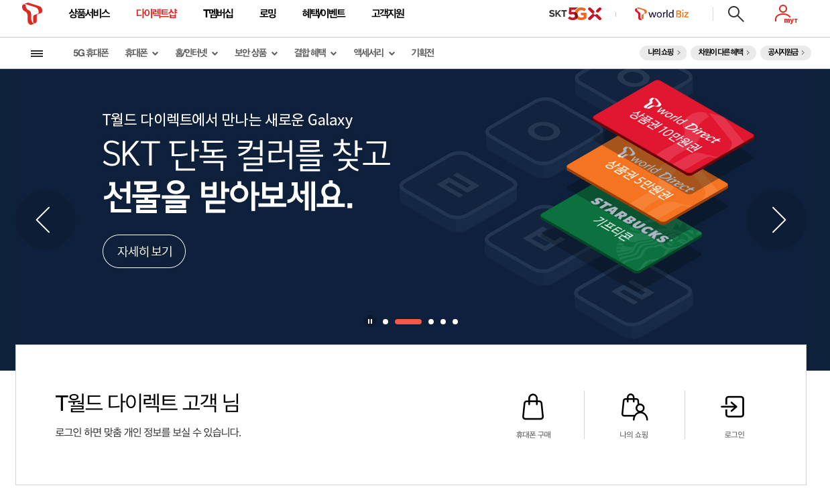Viewport: 830px width, 504px height.
Task: Show previous banner with left arrow
Action: 44,220
